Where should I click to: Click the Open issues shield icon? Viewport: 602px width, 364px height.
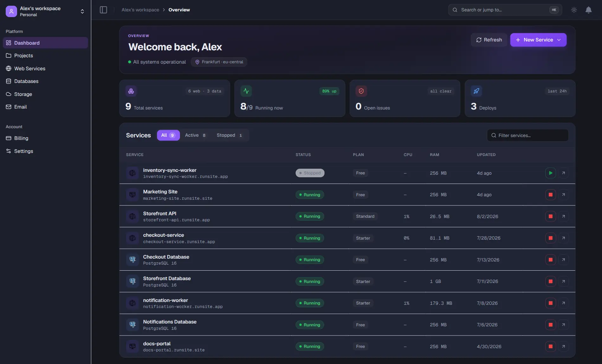[361, 91]
